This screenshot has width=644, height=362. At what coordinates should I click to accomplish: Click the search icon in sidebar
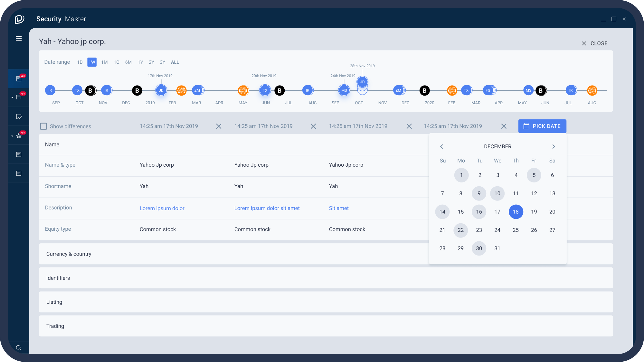point(19,348)
